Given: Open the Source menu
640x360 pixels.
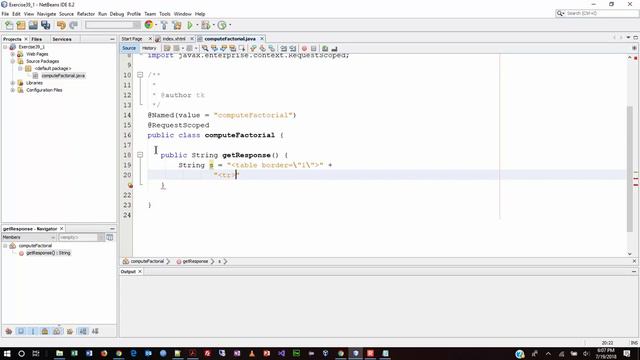Looking at the screenshot, I should pos(66,14).
